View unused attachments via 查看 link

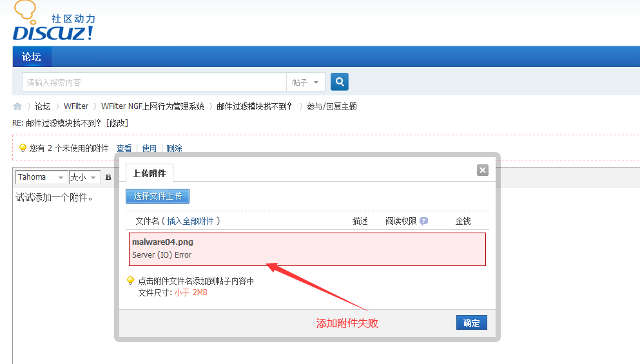(124, 148)
